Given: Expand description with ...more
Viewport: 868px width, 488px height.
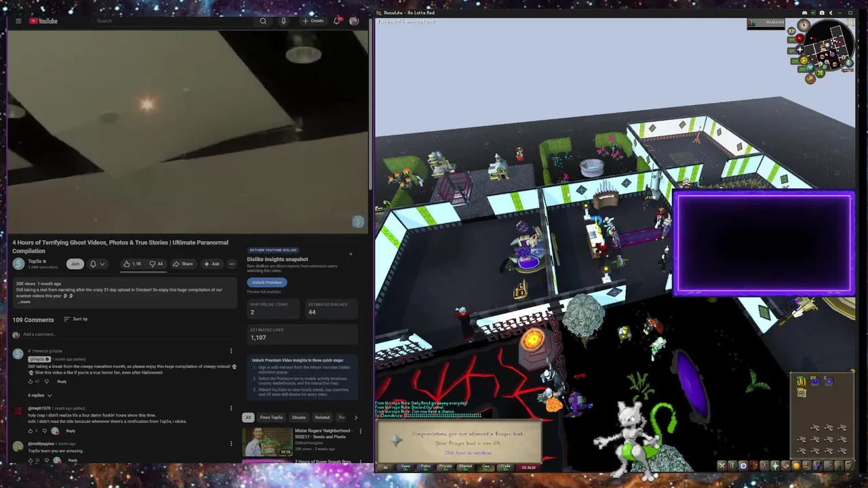Looking at the screenshot, I should [24, 302].
